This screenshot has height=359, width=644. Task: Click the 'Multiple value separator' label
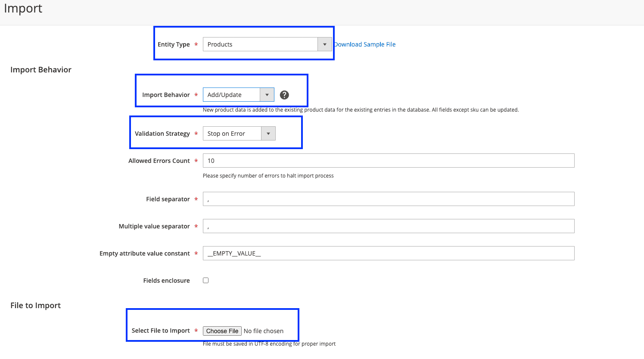coord(154,226)
